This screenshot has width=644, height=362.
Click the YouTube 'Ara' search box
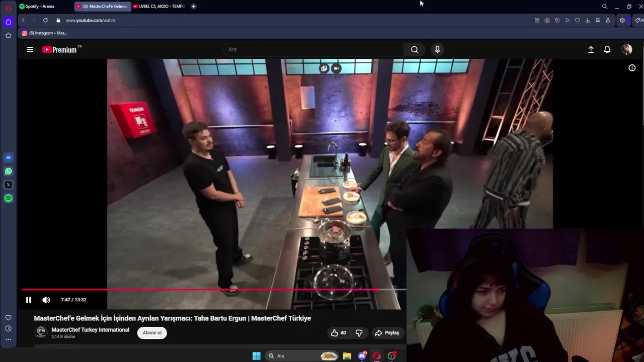click(x=314, y=49)
